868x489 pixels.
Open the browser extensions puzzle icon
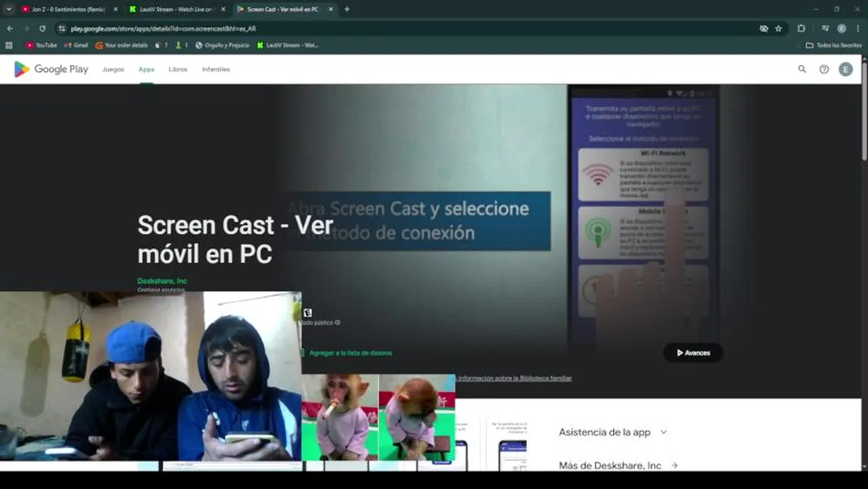[801, 29]
